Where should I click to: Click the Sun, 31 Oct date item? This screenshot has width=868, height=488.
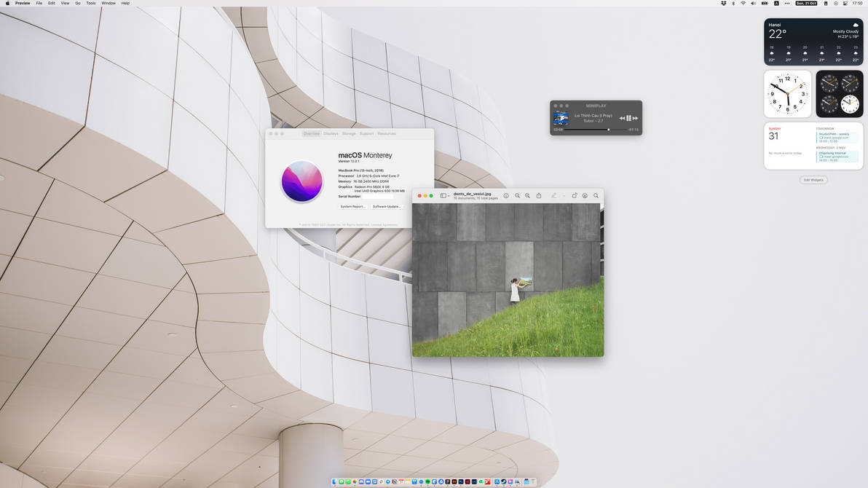806,4
